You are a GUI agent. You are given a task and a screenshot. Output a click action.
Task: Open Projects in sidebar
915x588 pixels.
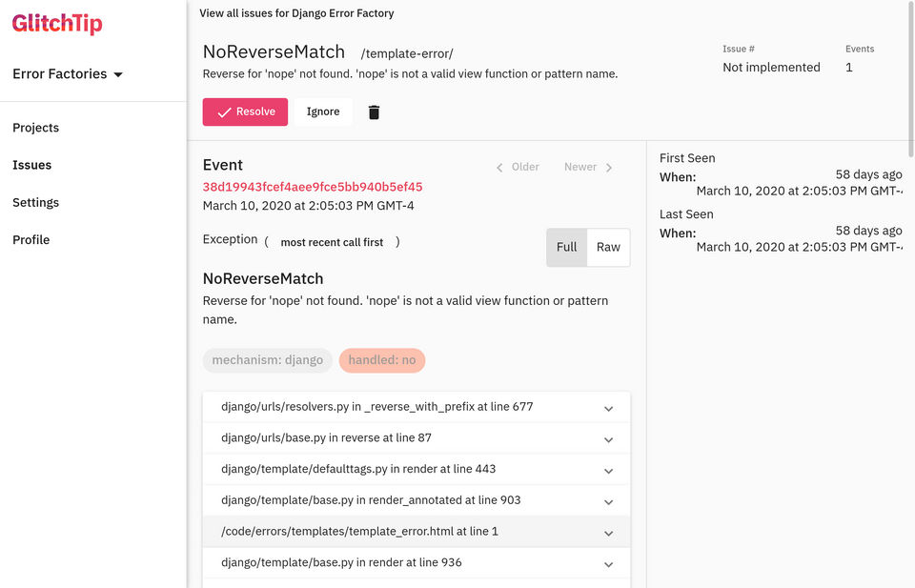(35, 128)
